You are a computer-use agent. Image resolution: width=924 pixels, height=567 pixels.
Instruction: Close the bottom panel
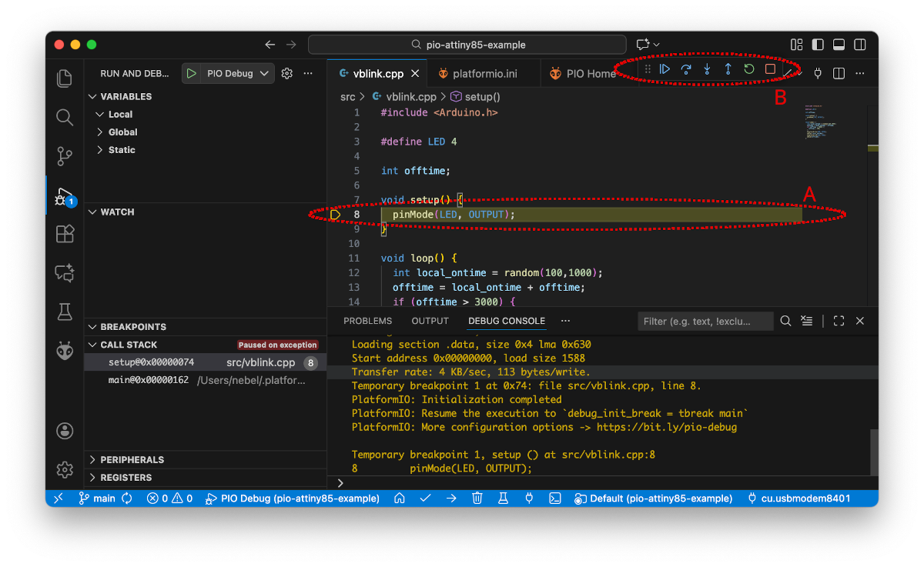pyautogui.click(x=860, y=321)
